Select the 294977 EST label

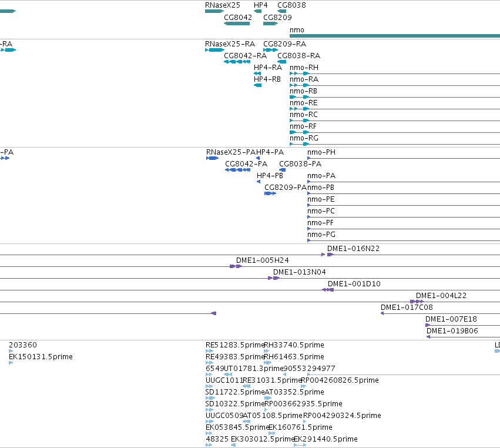coord(321,369)
